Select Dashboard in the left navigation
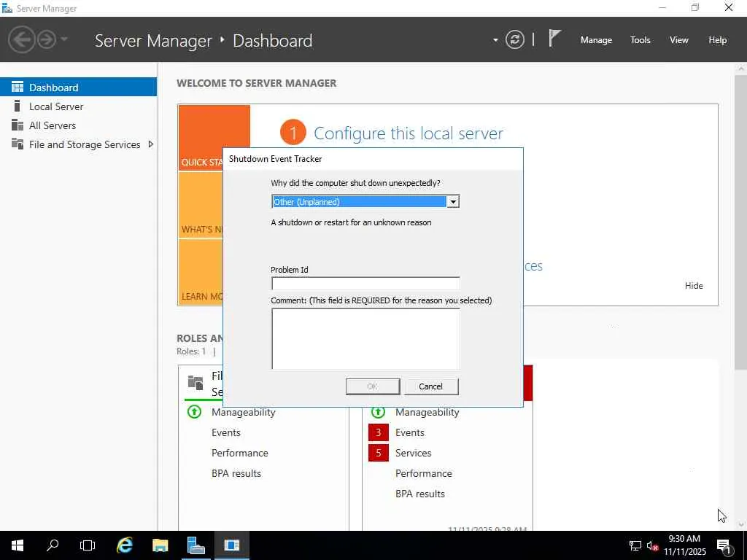This screenshot has height=560, width=747. tap(78, 87)
